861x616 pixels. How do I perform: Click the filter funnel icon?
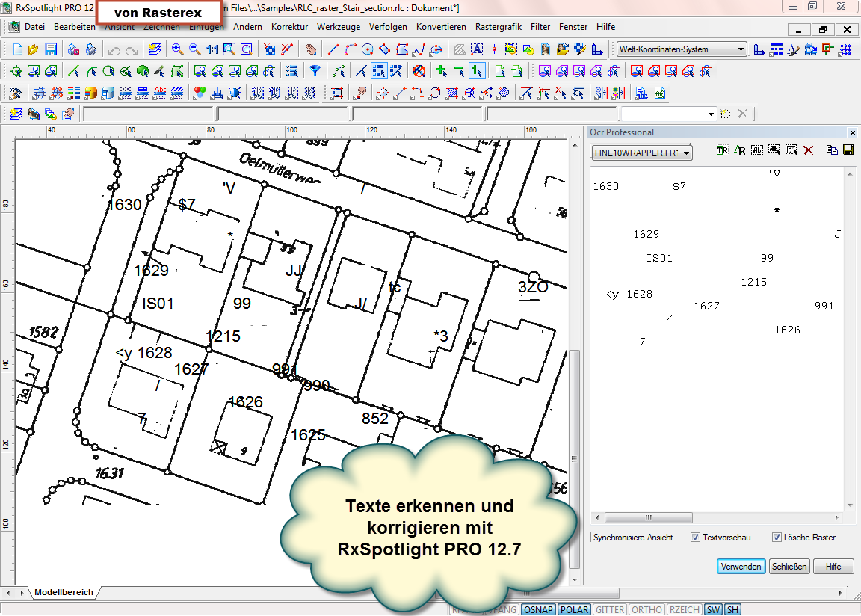[x=315, y=72]
